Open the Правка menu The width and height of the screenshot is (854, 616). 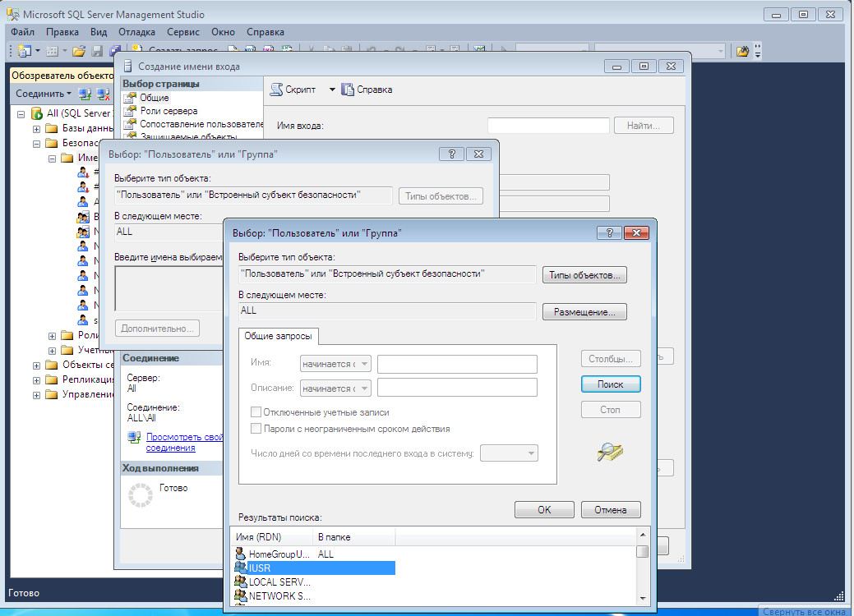coord(62,32)
